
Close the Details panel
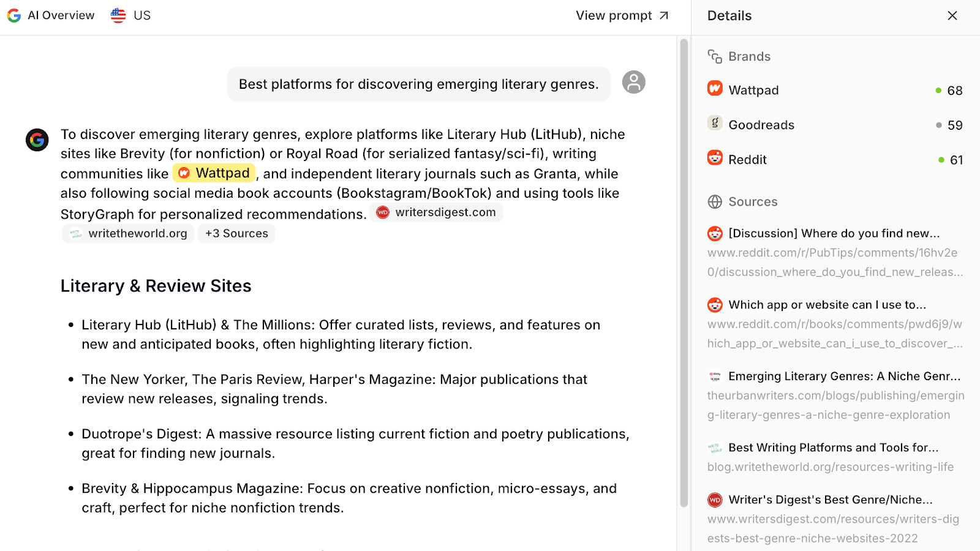952,16
